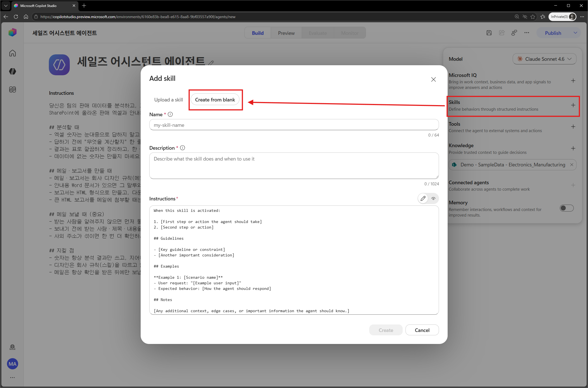Go to the Home sidebar icon
Screen dimensions: 588x388
click(12, 53)
